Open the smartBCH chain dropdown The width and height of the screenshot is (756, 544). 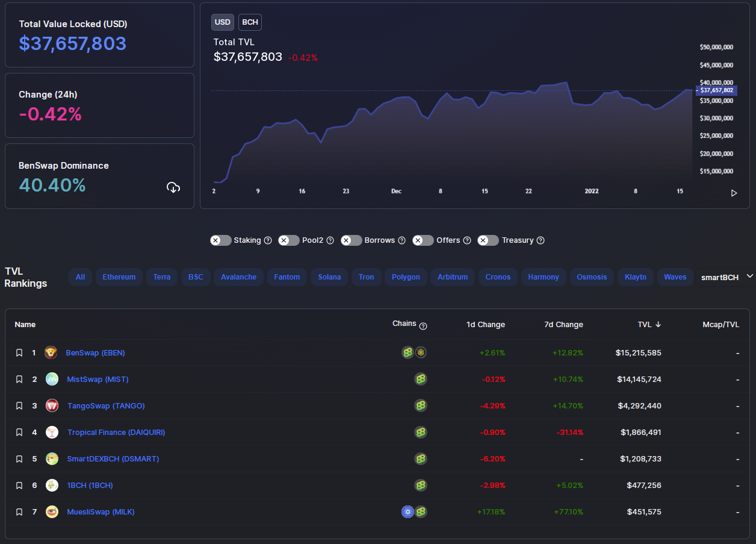725,277
